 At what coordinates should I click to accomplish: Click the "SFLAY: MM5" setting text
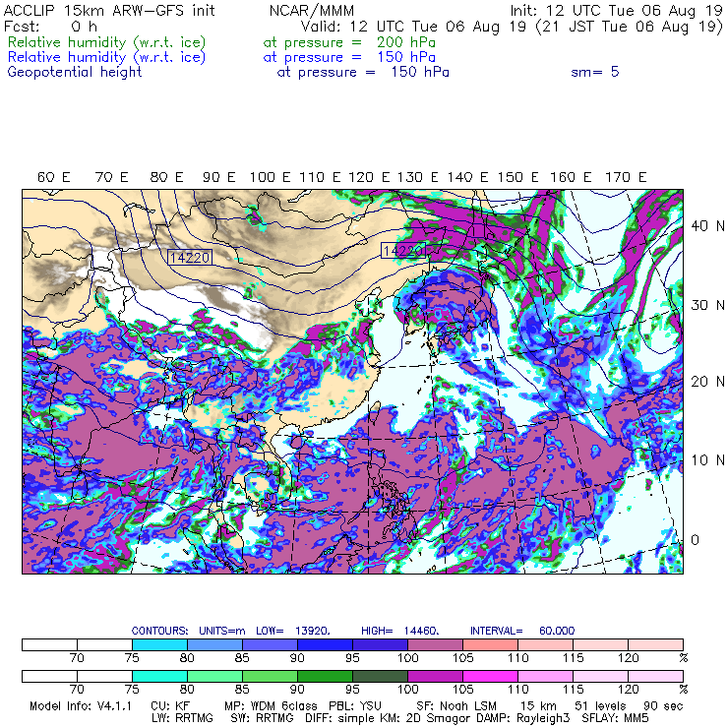pos(615,718)
